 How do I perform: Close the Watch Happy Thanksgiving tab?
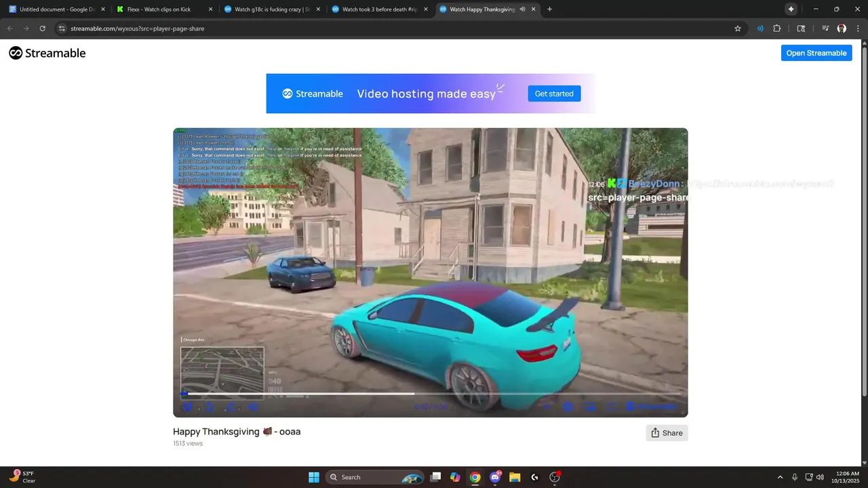[533, 9]
